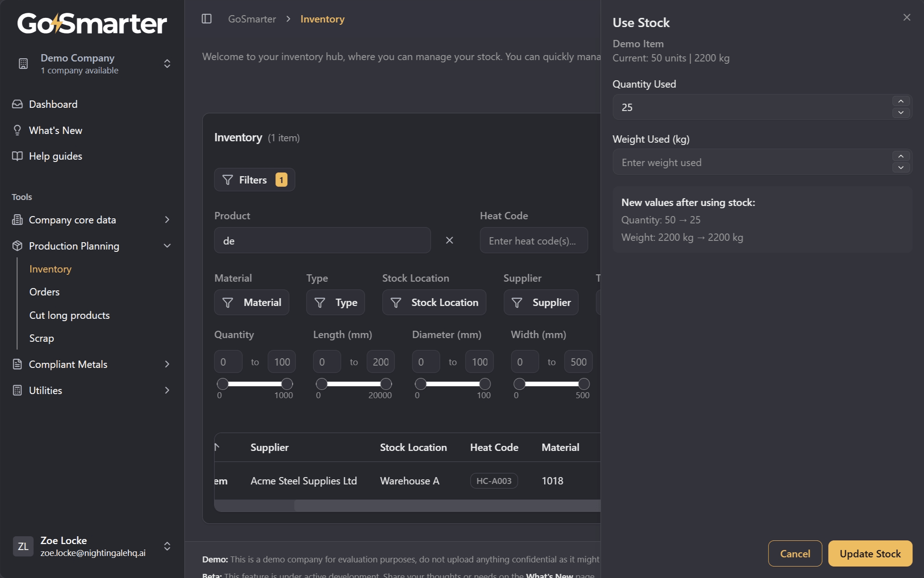The image size is (924, 578).
Task: Click the GoSmarter logo
Action: coord(92,23)
